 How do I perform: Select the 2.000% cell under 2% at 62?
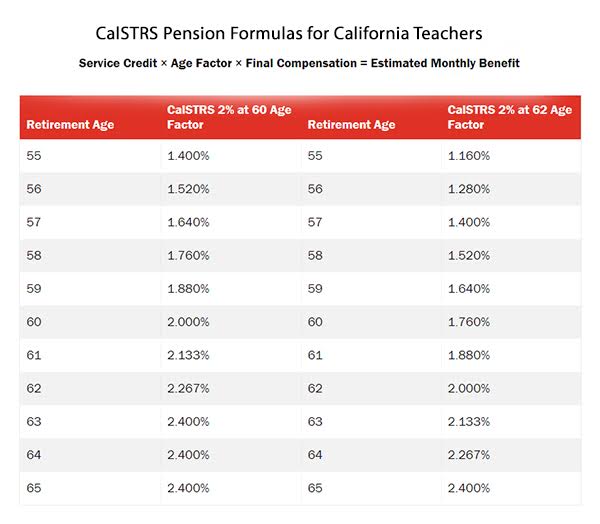tap(469, 388)
